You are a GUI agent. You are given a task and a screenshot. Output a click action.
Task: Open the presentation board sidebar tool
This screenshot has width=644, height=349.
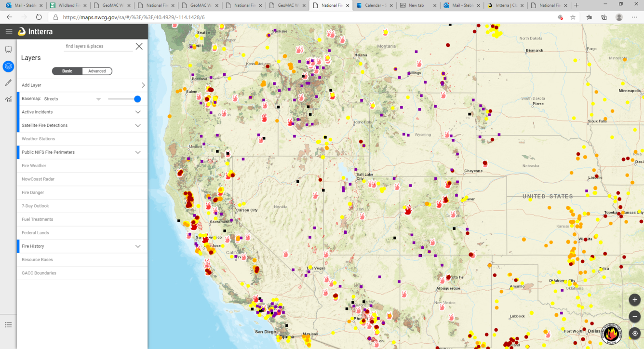click(x=8, y=50)
